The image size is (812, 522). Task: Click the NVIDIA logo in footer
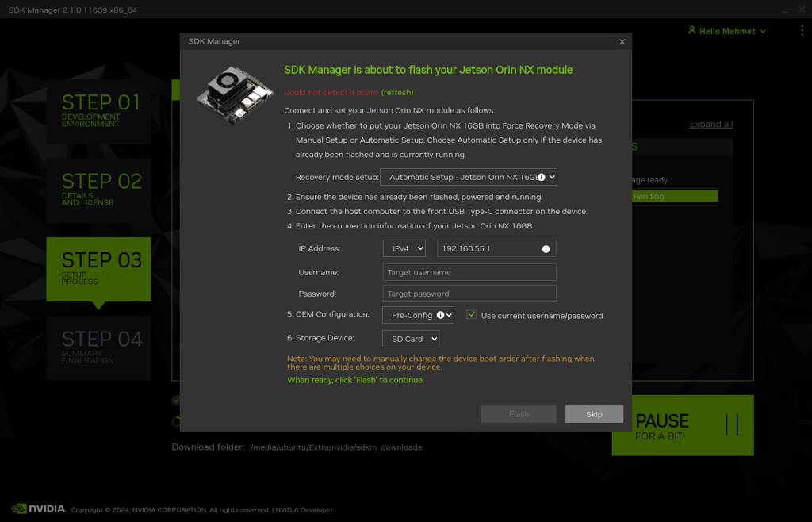[x=39, y=509]
